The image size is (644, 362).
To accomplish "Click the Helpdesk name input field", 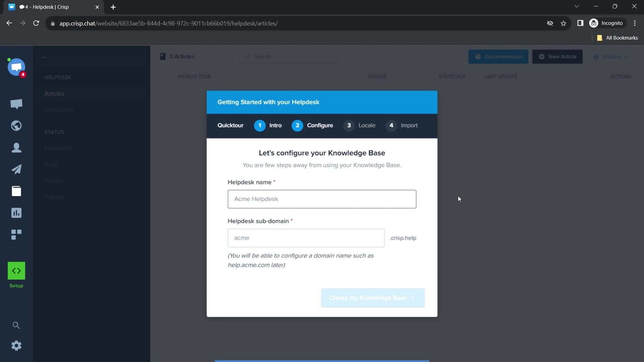I will pos(322,198).
